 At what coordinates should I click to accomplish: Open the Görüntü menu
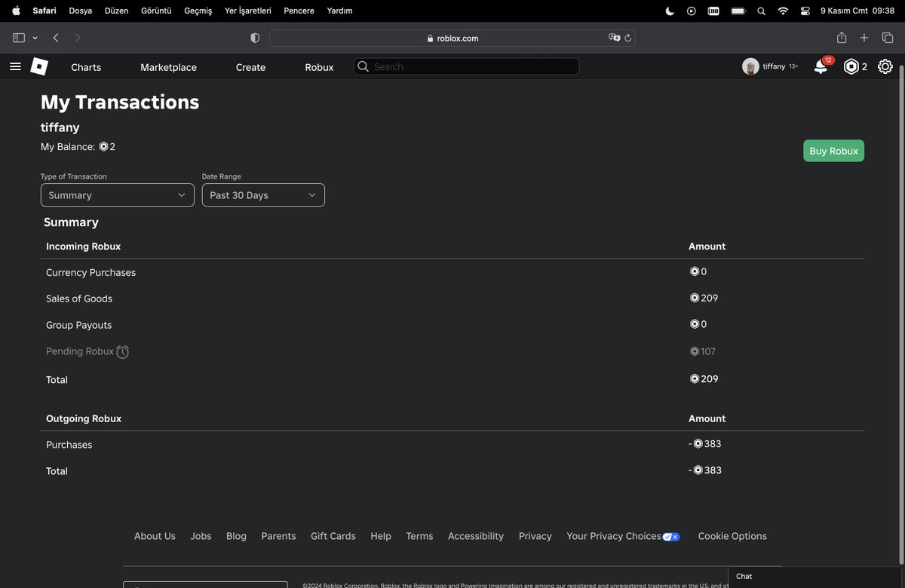coord(156,11)
